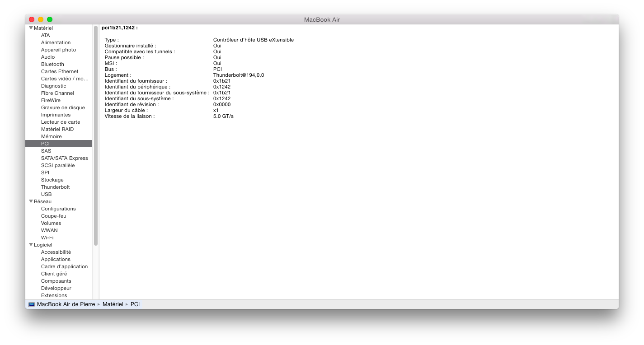644x345 pixels.
Task: Click the 5.0 GT/s link speed value
Action: point(223,116)
